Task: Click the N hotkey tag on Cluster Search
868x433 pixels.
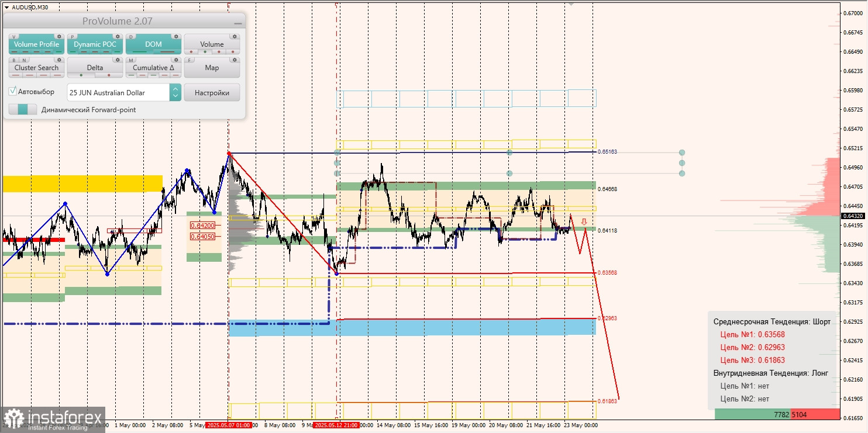Action: (x=23, y=60)
